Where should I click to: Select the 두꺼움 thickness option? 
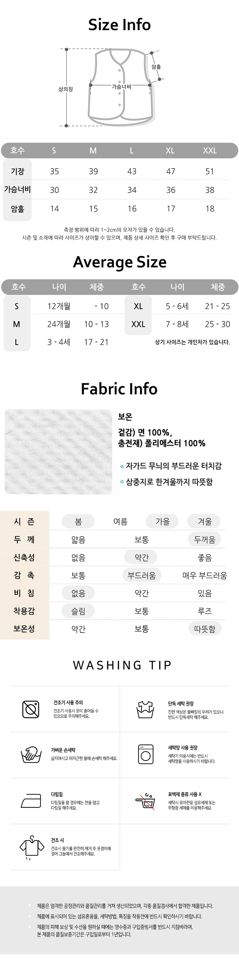click(204, 539)
